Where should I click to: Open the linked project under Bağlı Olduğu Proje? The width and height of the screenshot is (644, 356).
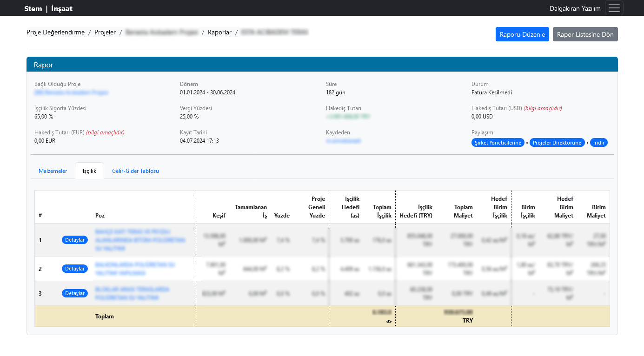point(71,92)
